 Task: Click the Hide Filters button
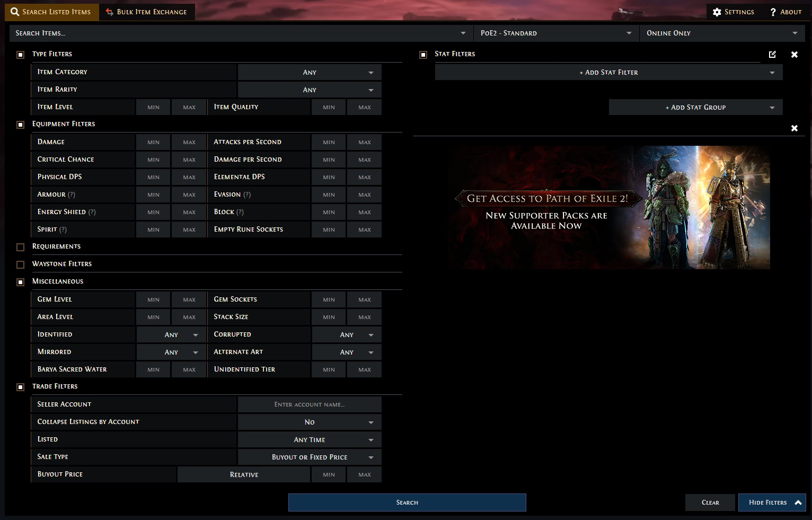pyautogui.click(x=772, y=503)
